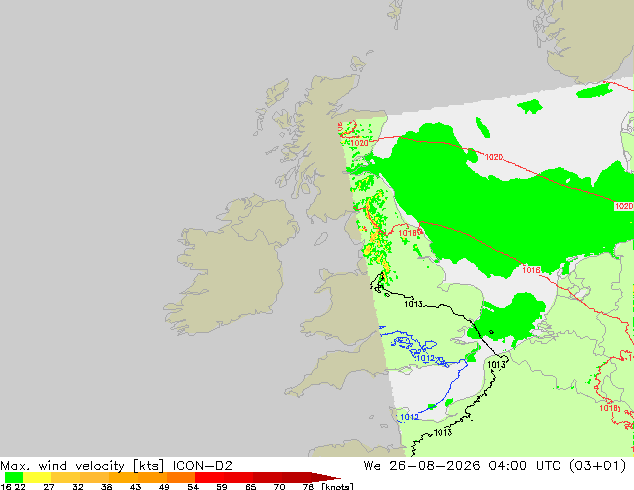This screenshot has height=490, width=634.
Task: Select the orange 49–54 knots legend swatch
Action: (181, 477)
